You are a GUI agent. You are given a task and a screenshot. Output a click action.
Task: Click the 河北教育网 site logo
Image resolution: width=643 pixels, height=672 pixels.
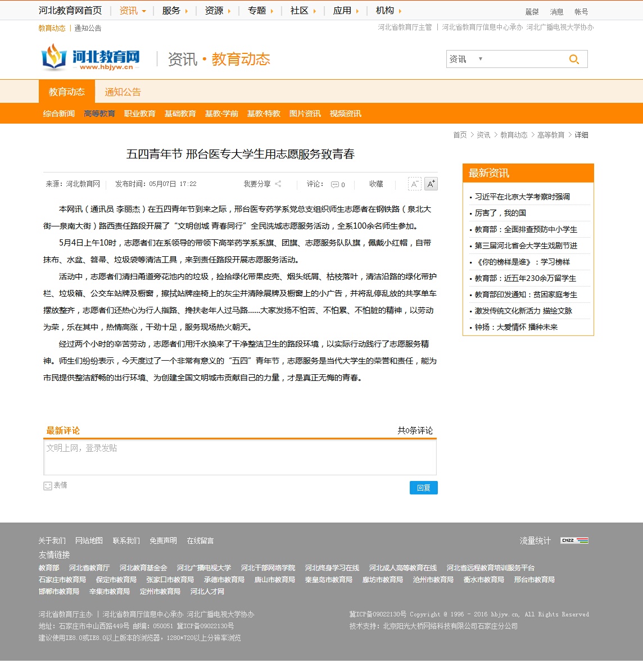pos(90,58)
